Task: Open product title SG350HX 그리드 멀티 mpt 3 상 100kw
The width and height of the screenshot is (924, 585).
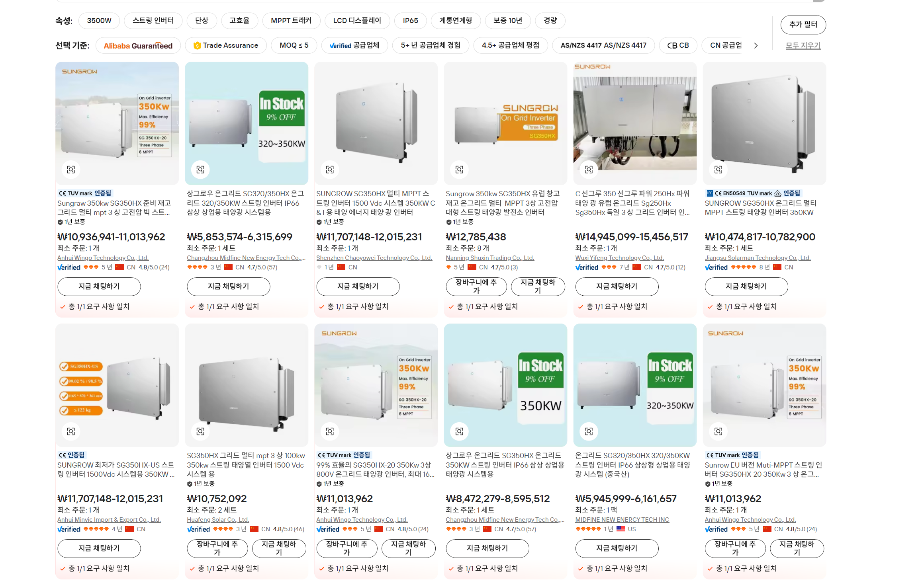Action: tap(246, 465)
